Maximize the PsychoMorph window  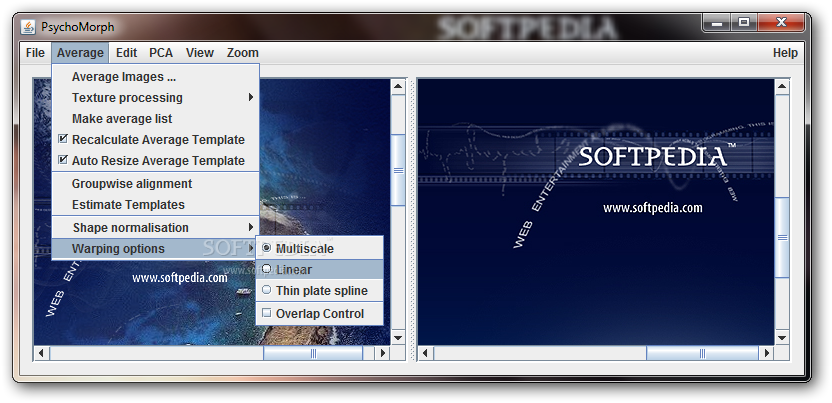coord(744,23)
